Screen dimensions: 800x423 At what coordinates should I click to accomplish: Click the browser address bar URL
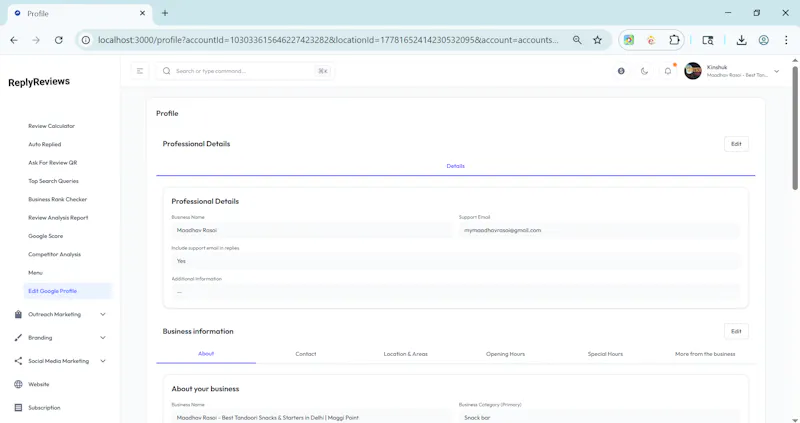pos(328,40)
